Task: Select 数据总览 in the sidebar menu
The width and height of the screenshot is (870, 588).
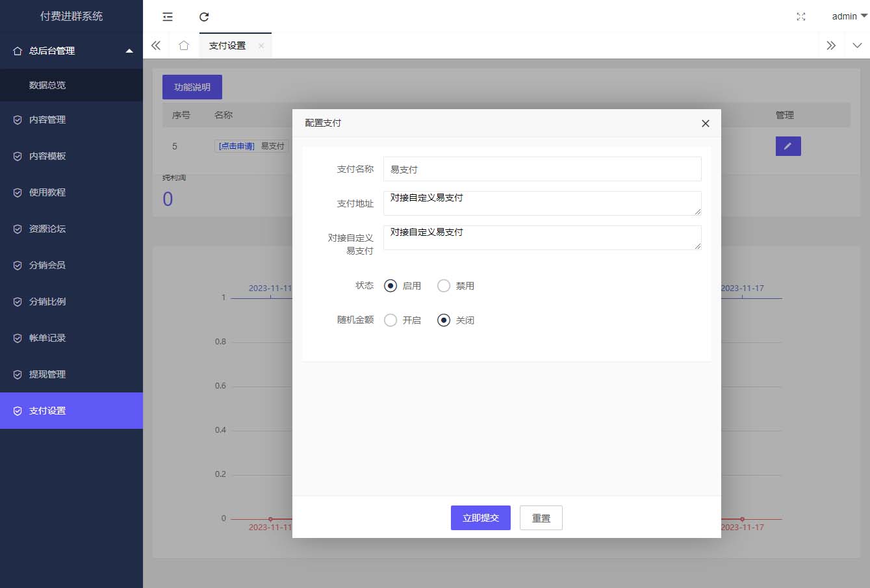Action: 47,85
